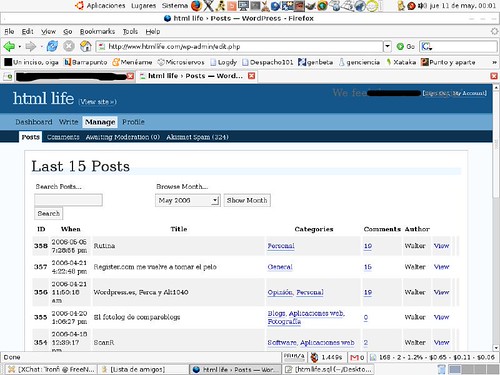Click the Show Month button
Viewport: 500px width, 375px height.
tap(247, 200)
